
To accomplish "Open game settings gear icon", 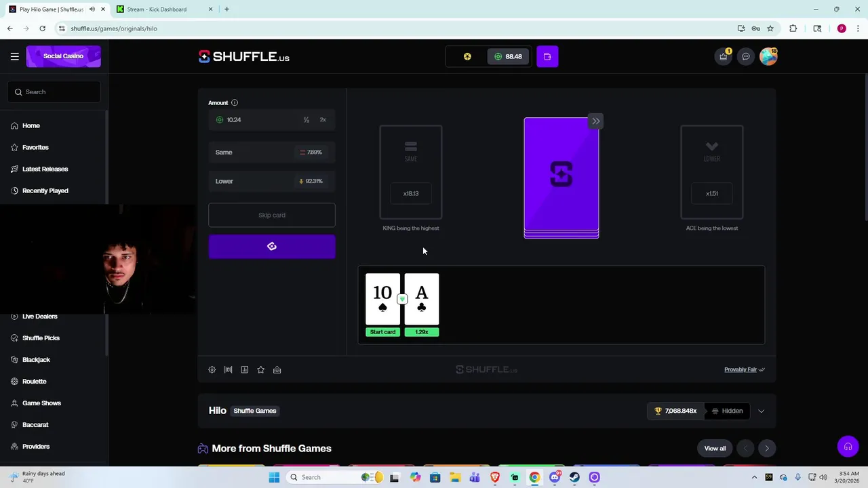I will pos(212,369).
